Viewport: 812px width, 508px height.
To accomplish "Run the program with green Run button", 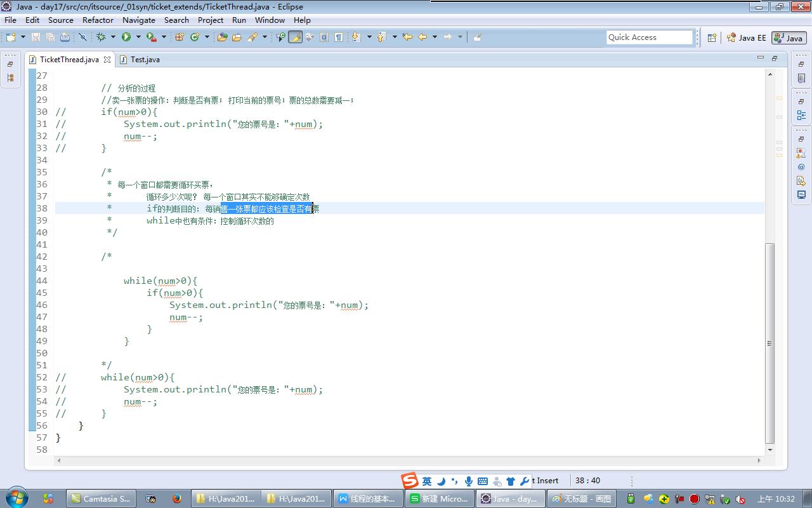I will (126, 37).
